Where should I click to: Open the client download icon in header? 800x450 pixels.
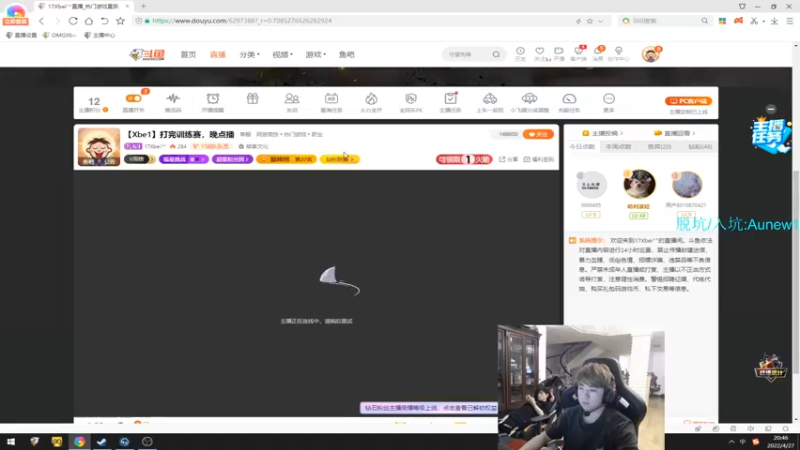(x=579, y=51)
